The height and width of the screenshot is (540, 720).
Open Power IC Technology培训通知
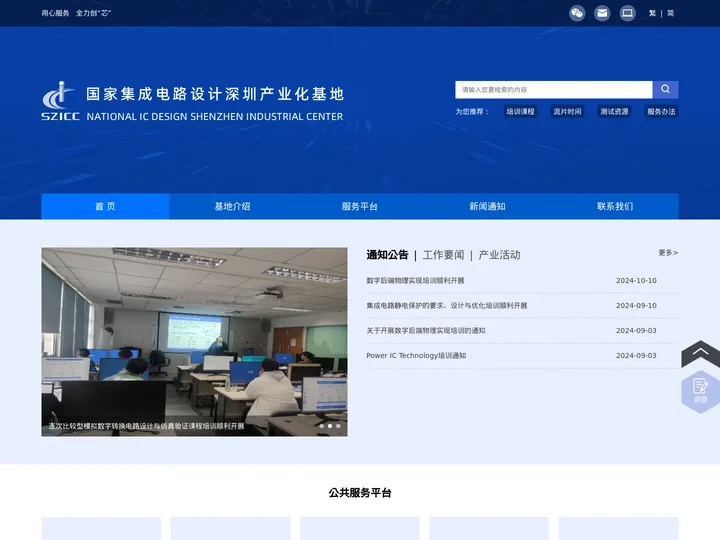pyautogui.click(x=416, y=355)
